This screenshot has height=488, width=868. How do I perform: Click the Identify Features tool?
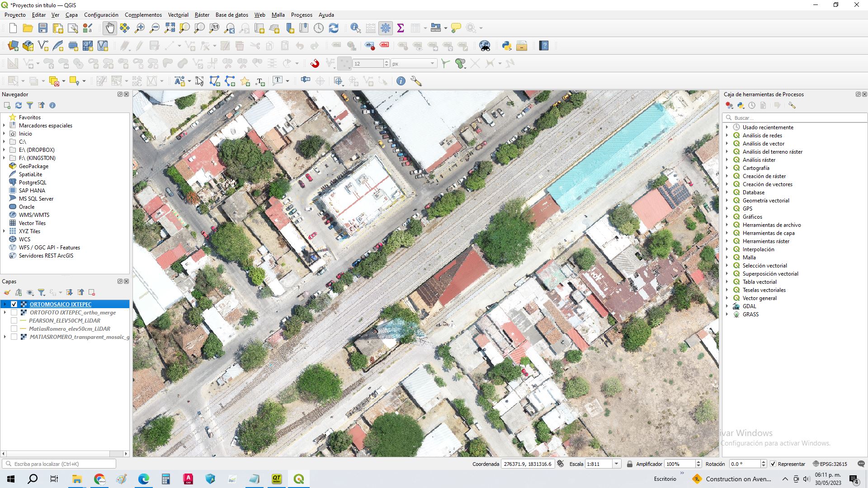pos(355,28)
